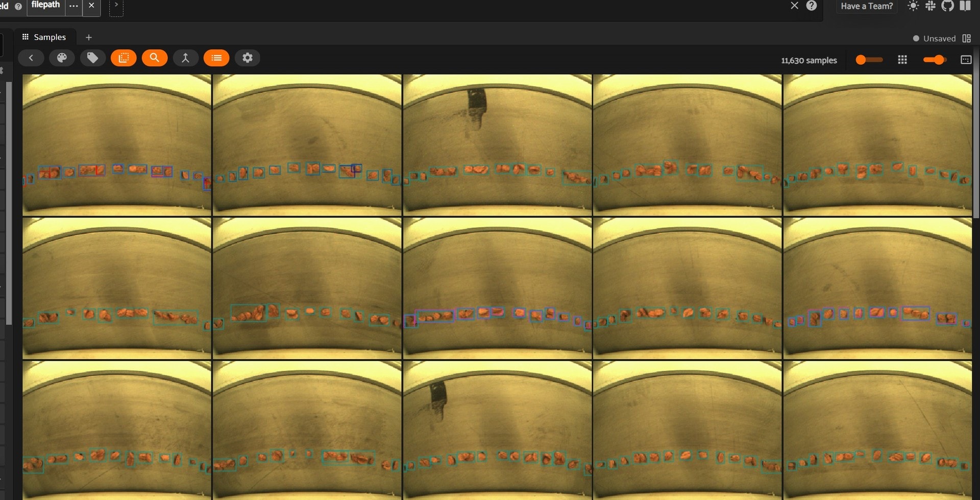980x500 pixels.
Task: Open sort by similarity search button
Action: [155, 58]
